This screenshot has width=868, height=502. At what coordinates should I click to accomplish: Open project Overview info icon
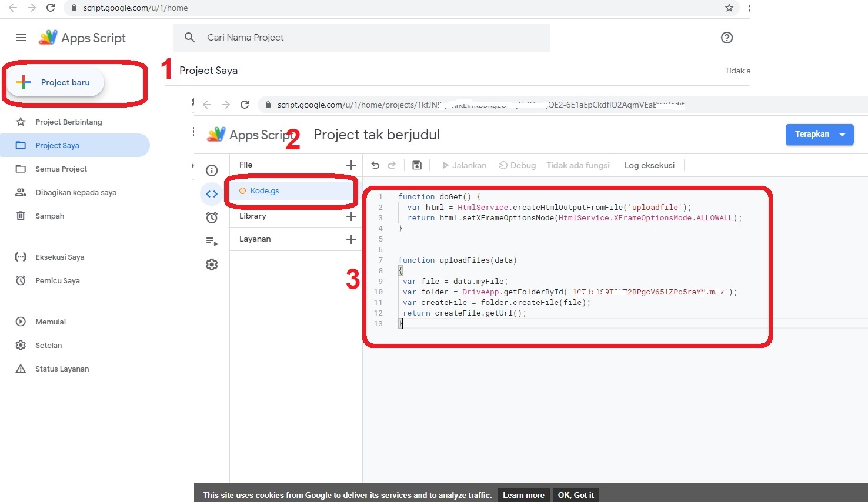[x=212, y=170]
